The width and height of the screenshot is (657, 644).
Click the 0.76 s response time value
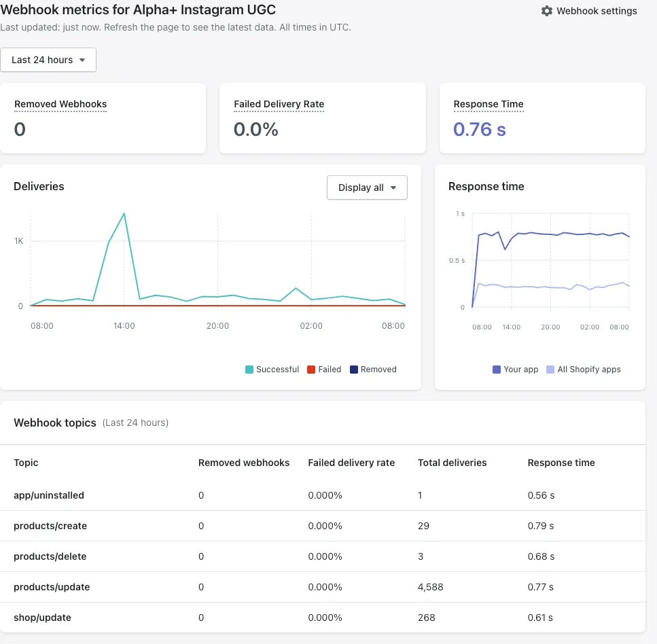pyautogui.click(x=479, y=129)
